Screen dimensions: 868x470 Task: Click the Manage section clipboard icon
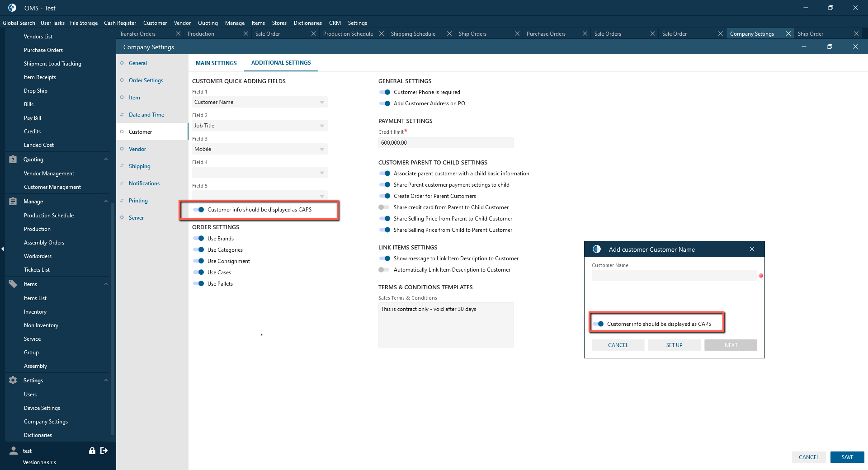[13, 201]
